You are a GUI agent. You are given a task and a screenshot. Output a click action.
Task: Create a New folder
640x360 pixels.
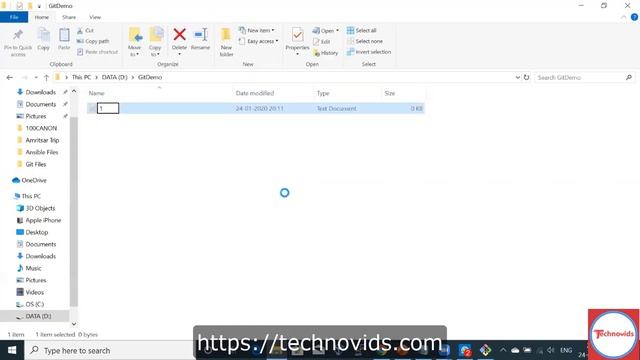(226, 42)
